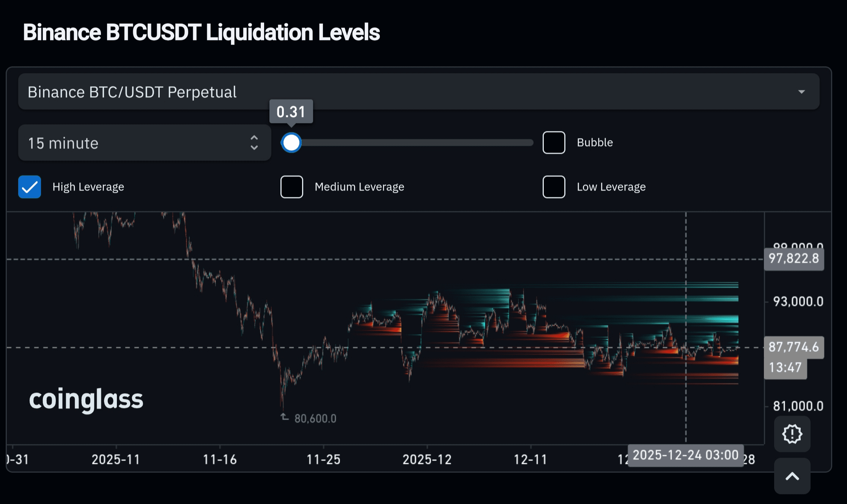The width and height of the screenshot is (847, 504).
Task: Open the Binance BTC/USDT Perpetual dropdown arrow
Action: tap(801, 92)
